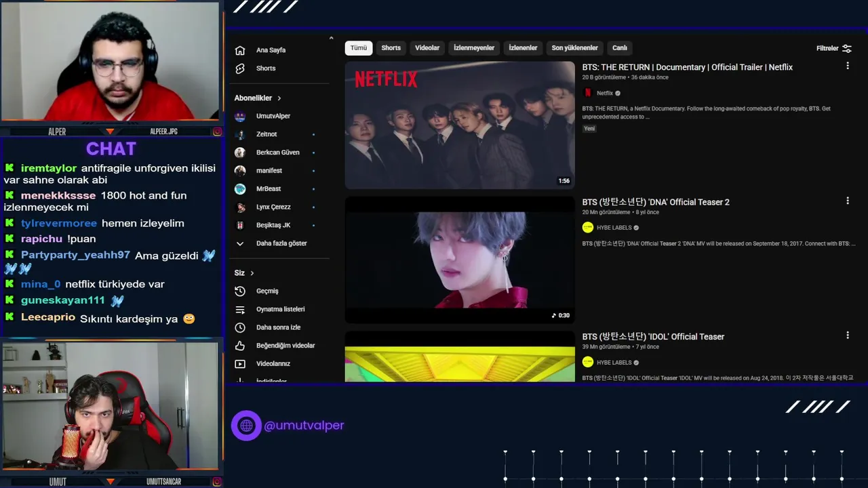868x488 pixels.
Task: Play the DNA teaser thumbnail
Action: [460, 260]
